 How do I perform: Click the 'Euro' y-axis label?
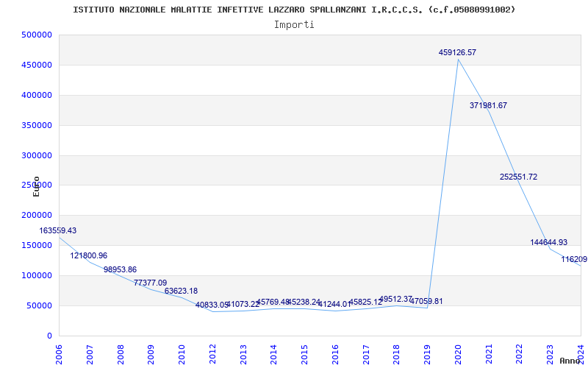click(36, 187)
